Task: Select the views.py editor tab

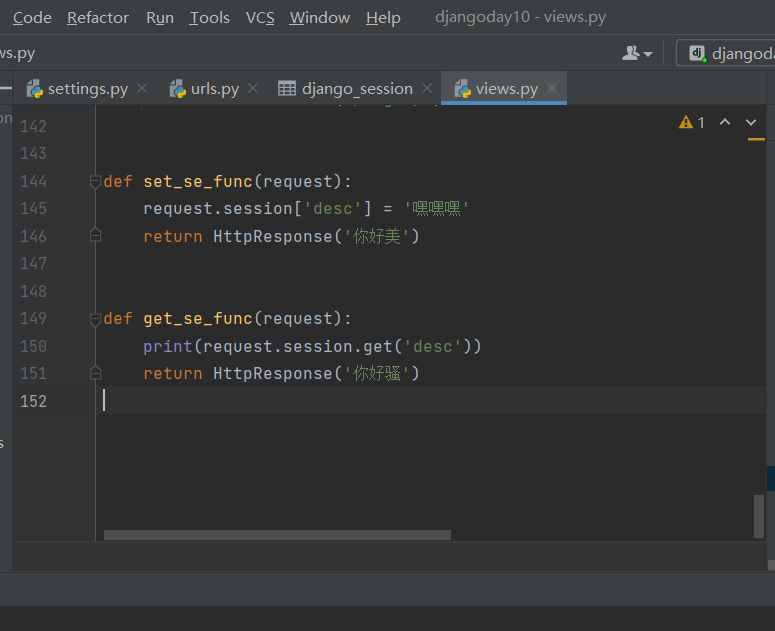Action: click(x=506, y=89)
